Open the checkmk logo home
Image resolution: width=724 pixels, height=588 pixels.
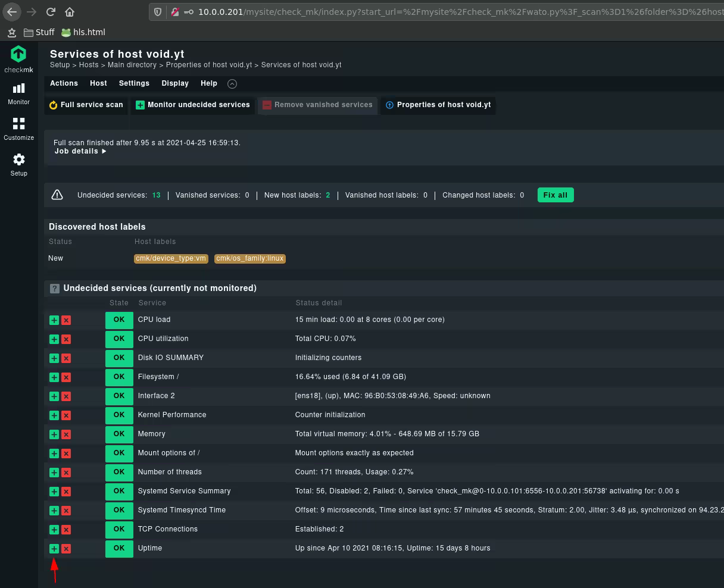coord(18,59)
